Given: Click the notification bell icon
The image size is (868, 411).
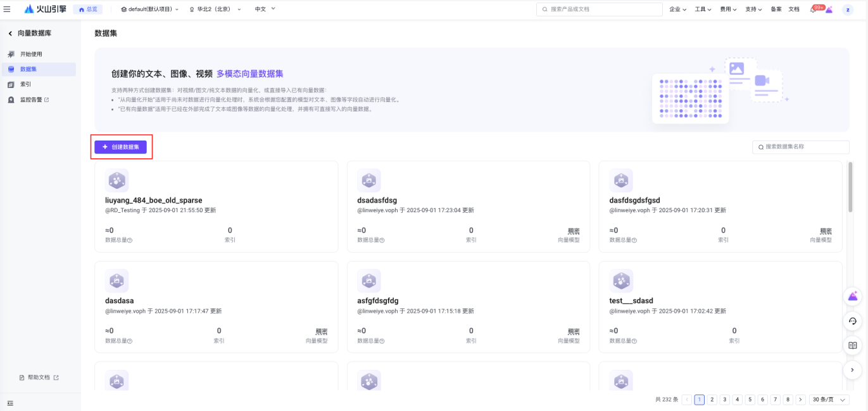Looking at the screenshot, I should (813, 9).
